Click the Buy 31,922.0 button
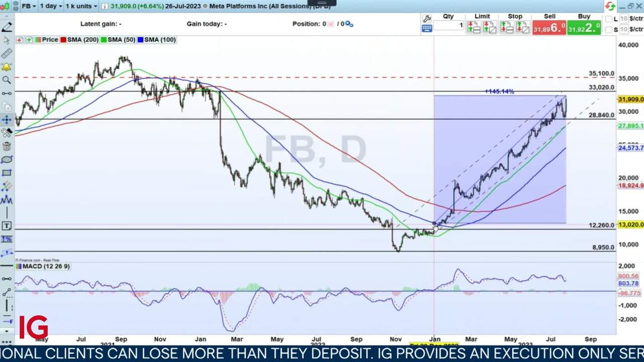Screen dimensions: 644x362 click(584, 28)
